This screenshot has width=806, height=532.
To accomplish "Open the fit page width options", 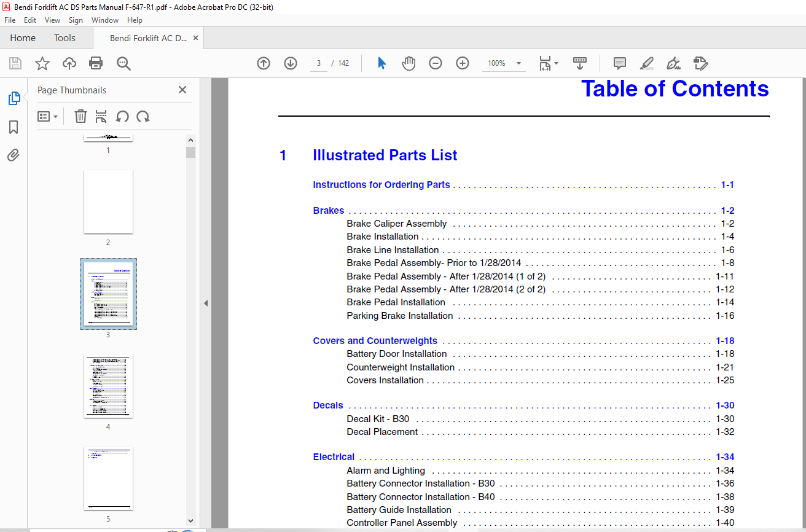I will [548, 63].
